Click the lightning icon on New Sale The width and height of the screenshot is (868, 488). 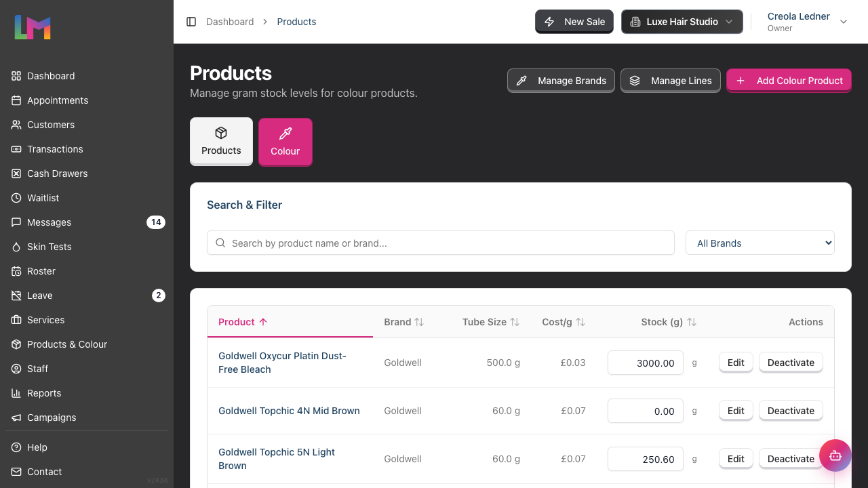(550, 22)
